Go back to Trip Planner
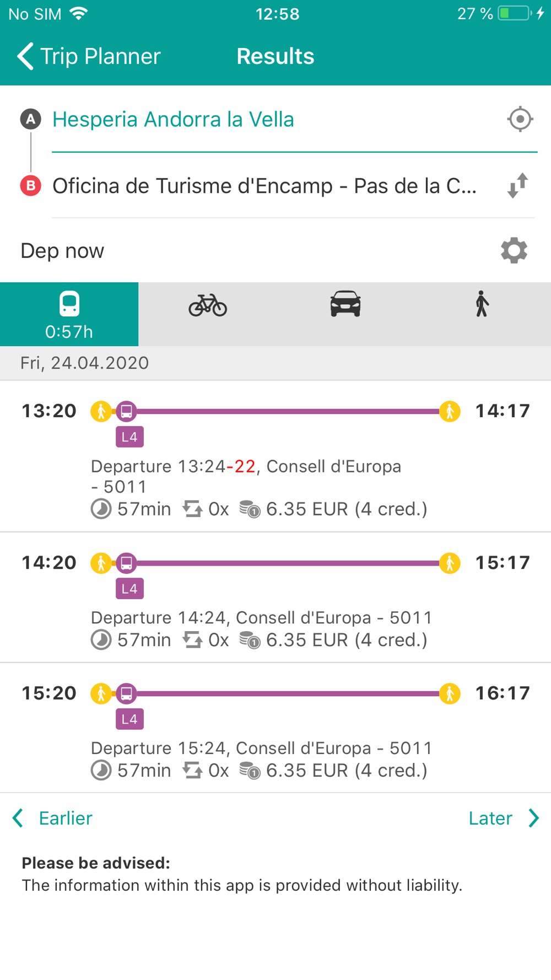This screenshot has width=551, height=980. click(88, 56)
